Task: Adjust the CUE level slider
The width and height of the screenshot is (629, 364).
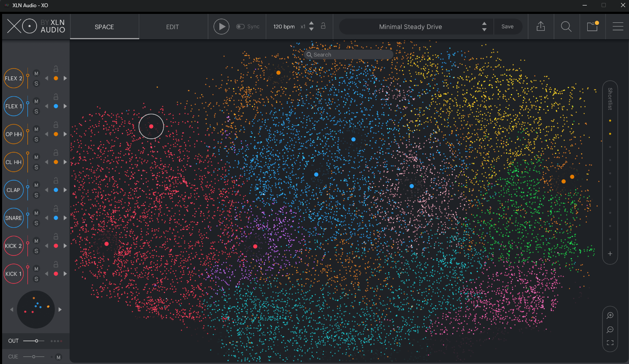Action: [x=34, y=357]
